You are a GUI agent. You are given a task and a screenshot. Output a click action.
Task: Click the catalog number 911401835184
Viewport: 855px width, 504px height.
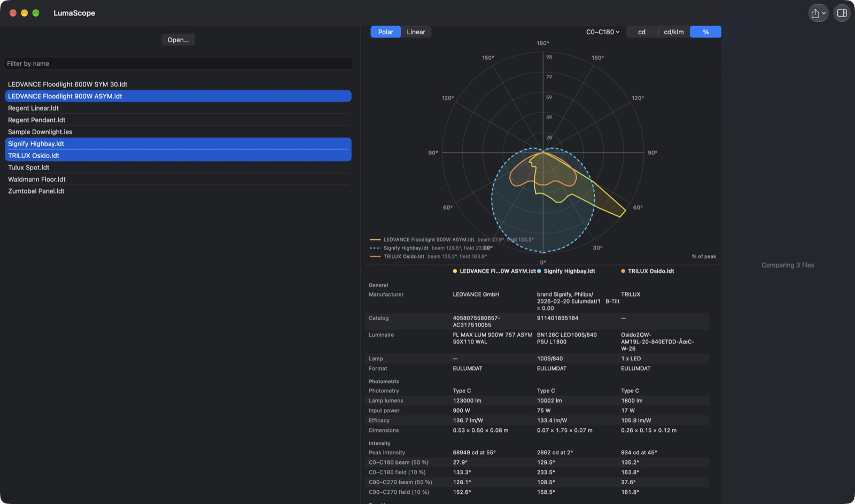pos(557,318)
